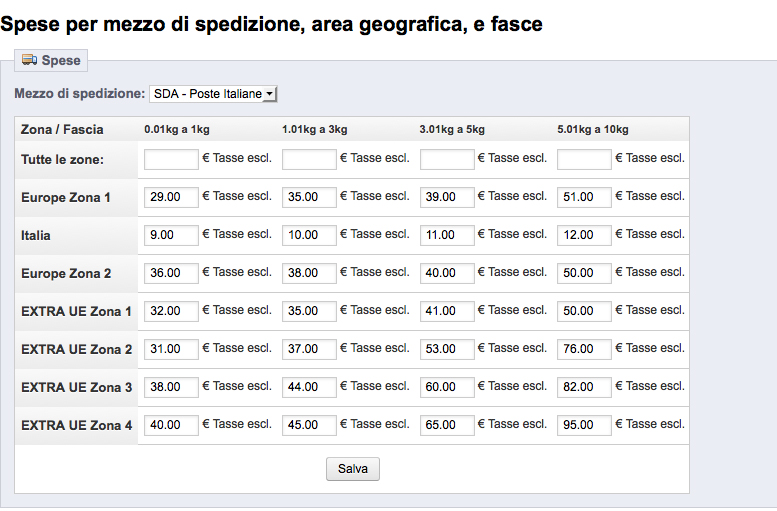
Task: Focus Tutte le zone 5.01kg a 10kg field
Action: 584,159
